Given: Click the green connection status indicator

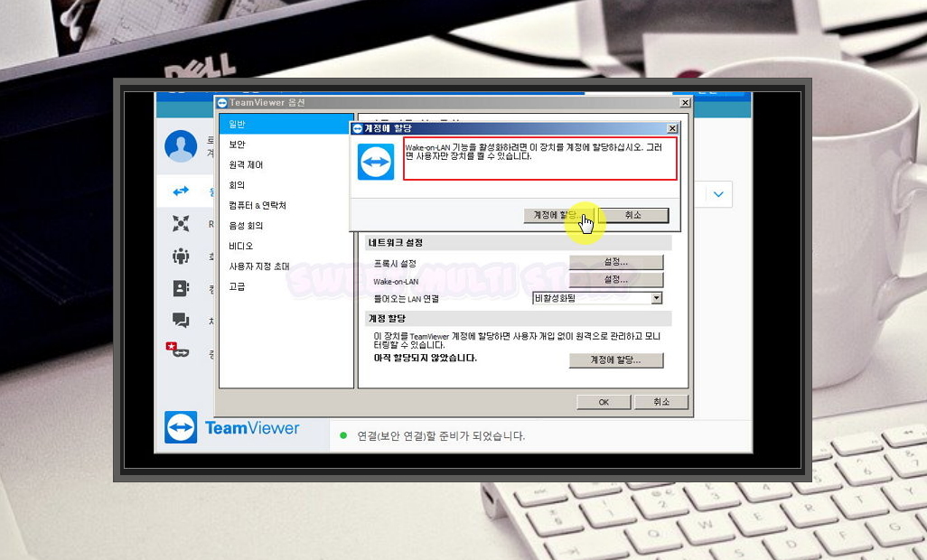Looking at the screenshot, I should pyautogui.click(x=343, y=436).
